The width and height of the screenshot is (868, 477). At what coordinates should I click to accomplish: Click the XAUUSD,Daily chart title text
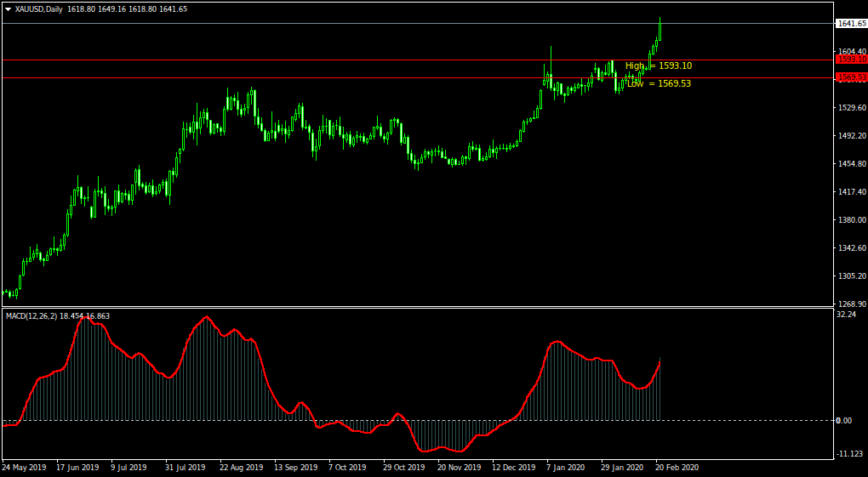(x=39, y=9)
